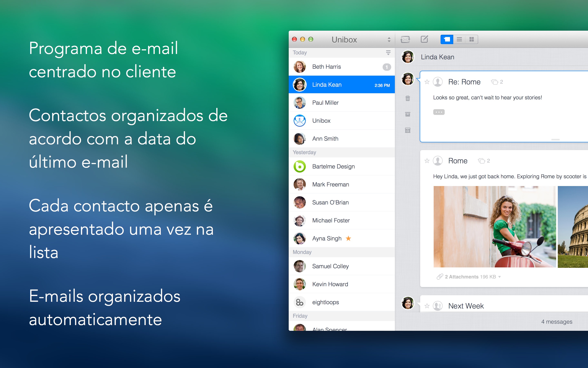The image size is (588, 368).
Task: Click sender avatar icon on Rome message
Action: [x=438, y=161]
